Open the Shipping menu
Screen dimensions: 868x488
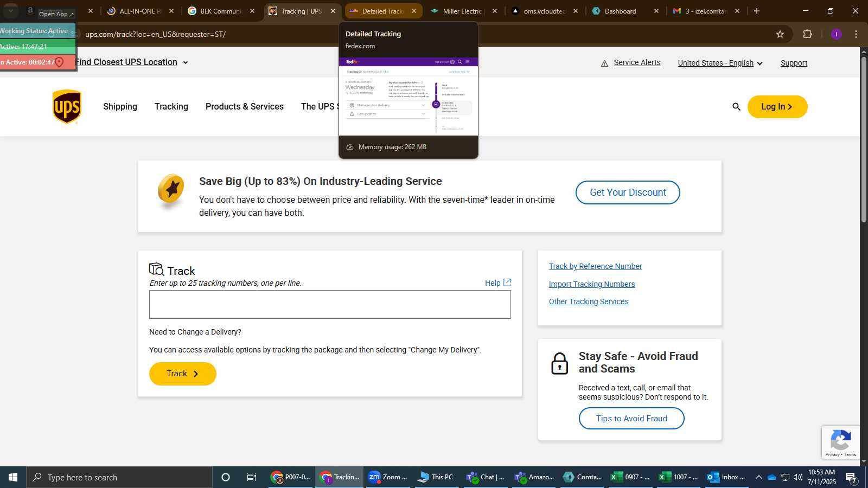point(120,107)
